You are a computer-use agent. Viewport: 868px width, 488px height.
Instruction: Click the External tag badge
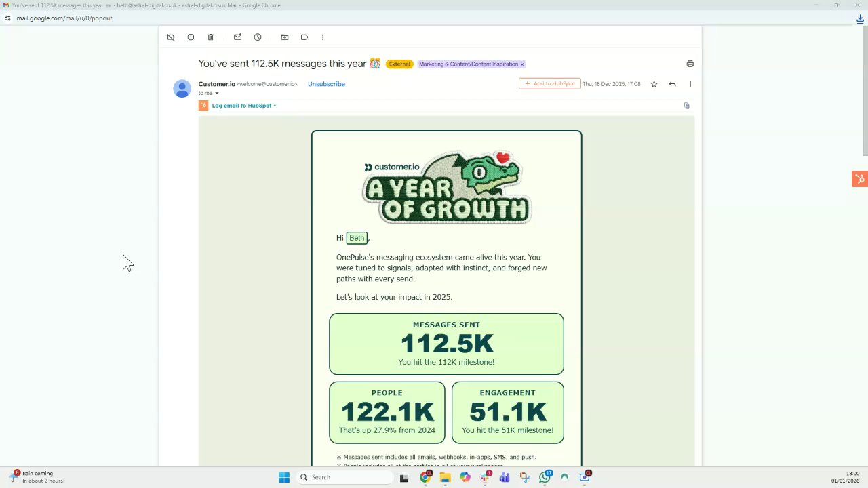(x=399, y=64)
